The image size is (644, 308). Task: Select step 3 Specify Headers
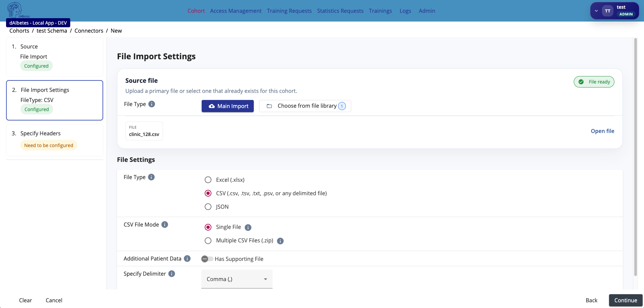[x=54, y=140]
